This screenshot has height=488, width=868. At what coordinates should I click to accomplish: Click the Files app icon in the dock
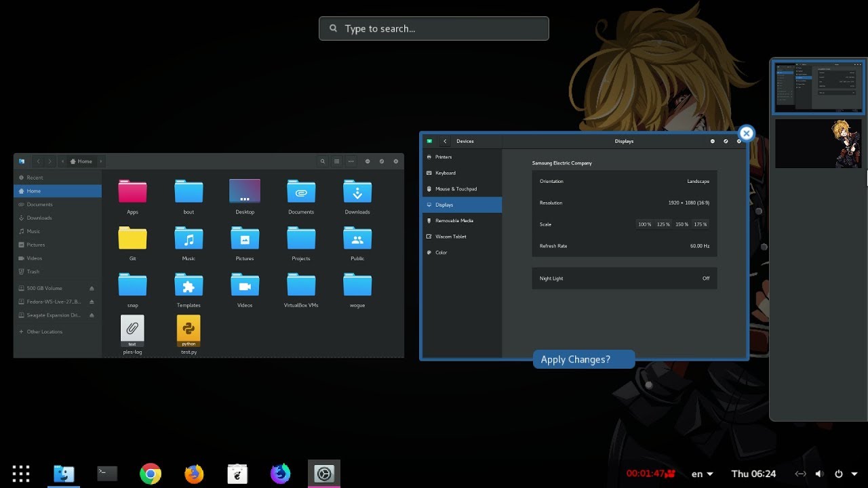[64, 474]
